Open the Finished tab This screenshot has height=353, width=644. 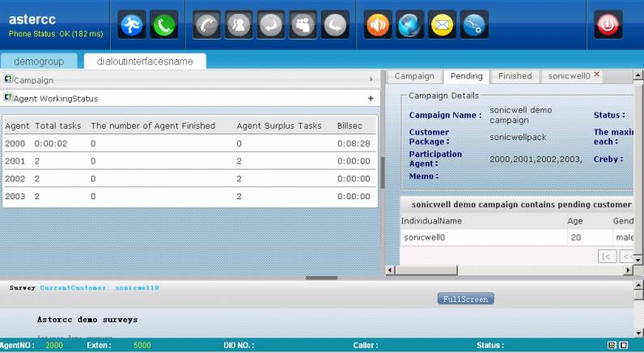(x=515, y=76)
